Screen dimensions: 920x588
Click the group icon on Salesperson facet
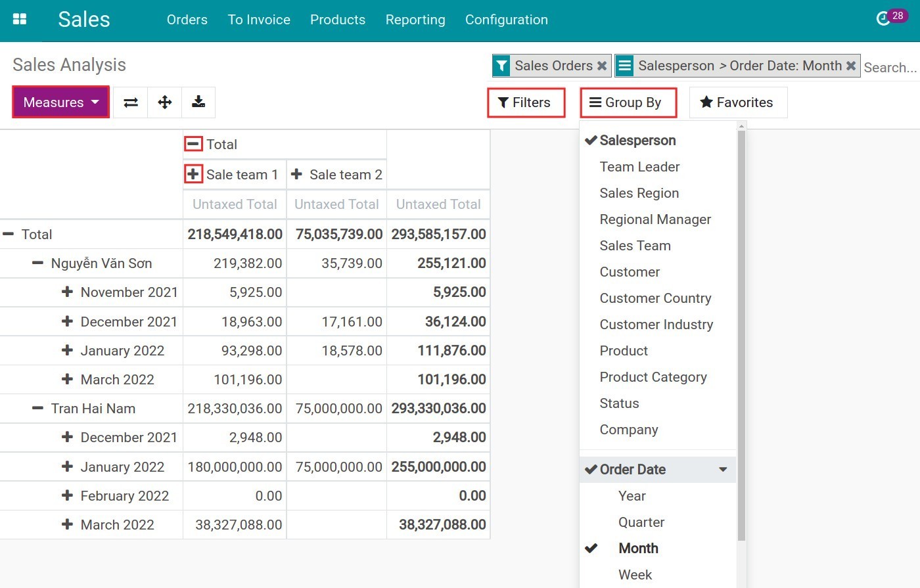624,66
